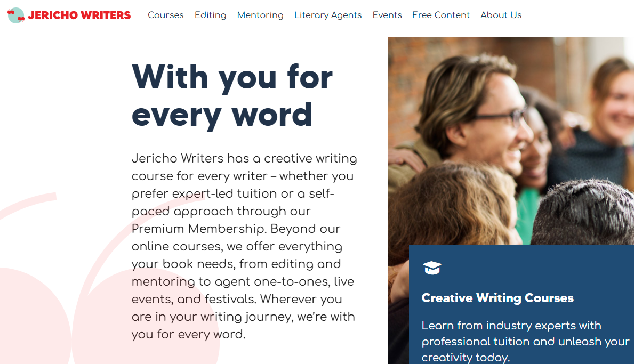Click the graduation cap icon
The height and width of the screenshot is (364, 634).
(x=431, y=268)
